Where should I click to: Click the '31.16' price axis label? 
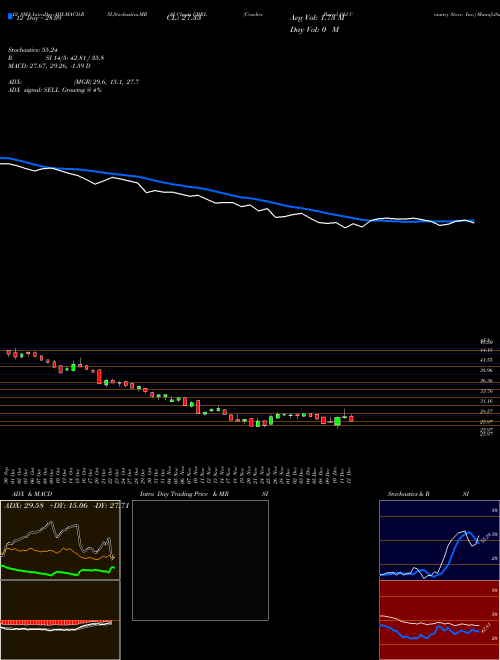[x=487, y=401]
